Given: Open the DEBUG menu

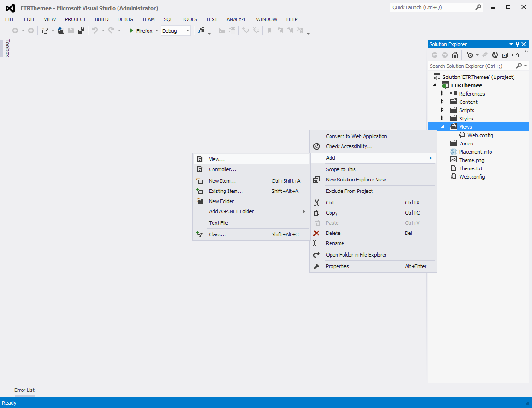Looking at the screenshot, I should [x=125, y=19].
